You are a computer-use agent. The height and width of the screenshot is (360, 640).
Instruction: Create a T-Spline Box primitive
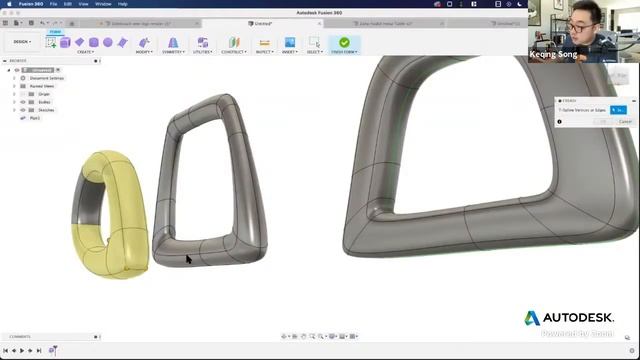[65, 42]
